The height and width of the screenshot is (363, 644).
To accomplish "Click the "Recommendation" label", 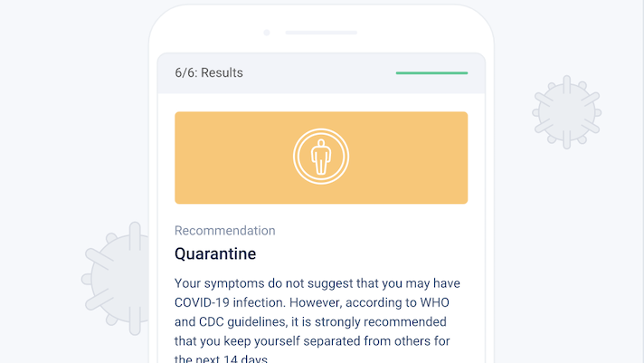I will [224, 231].
